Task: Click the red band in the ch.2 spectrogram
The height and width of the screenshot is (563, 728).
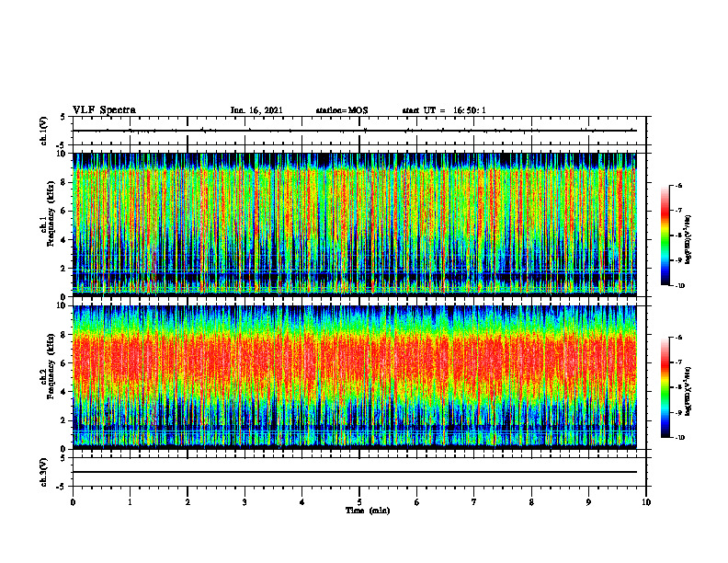Action: coord(355,360)
